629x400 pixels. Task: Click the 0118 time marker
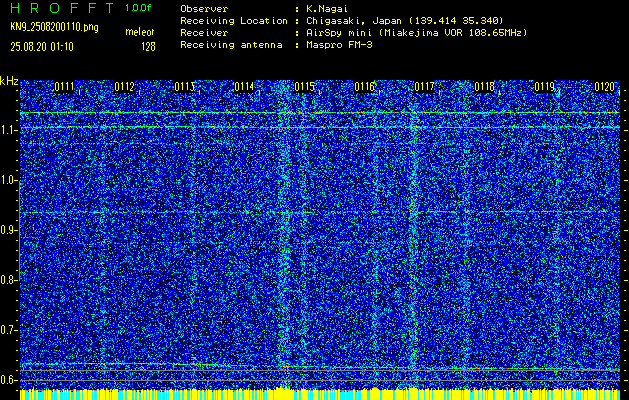(484, 87)
